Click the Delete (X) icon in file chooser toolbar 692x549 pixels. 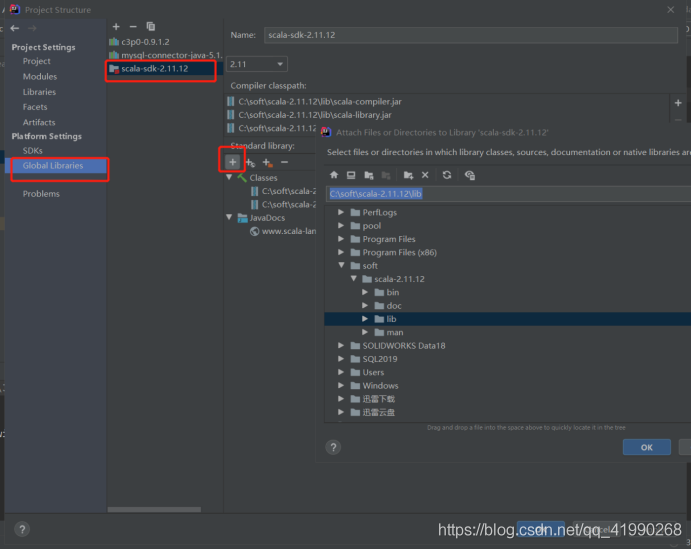[x=425, y=175]
